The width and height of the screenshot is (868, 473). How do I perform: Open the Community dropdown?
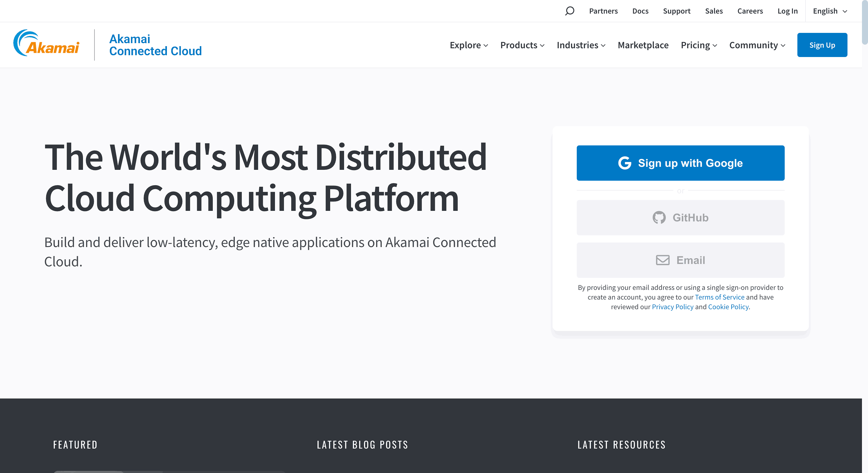pos(757,45)
